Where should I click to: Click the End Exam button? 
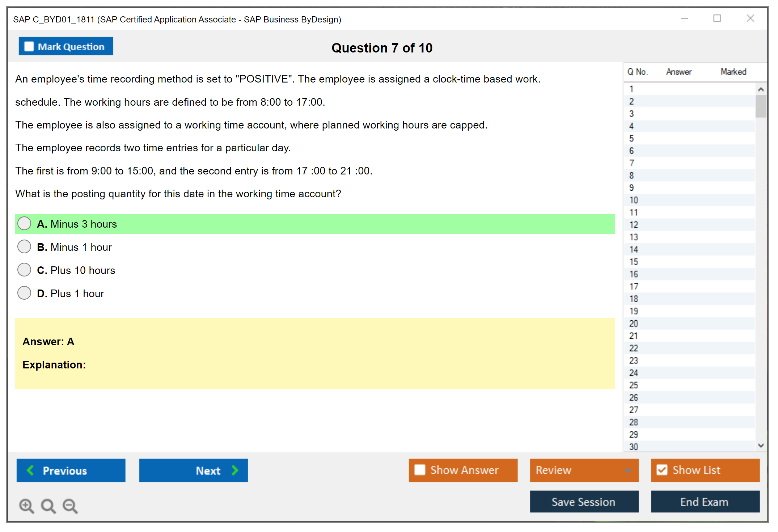pyautogui.click(x=705, y=502)
